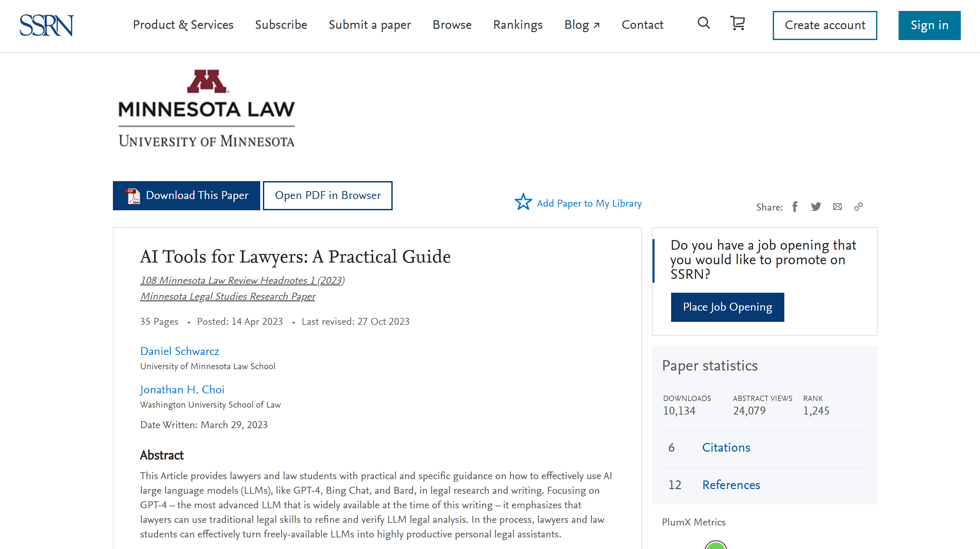
Task: Share the paper on Facebook
Action: [794, 207]
